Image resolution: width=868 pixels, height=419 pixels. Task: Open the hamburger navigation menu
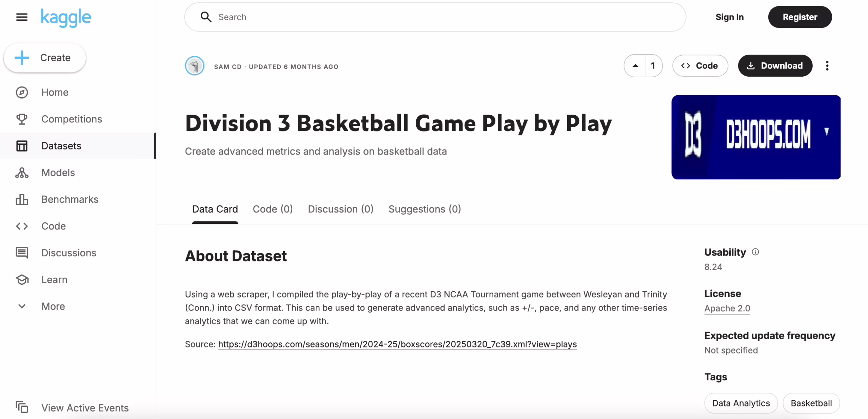point(22,17)
